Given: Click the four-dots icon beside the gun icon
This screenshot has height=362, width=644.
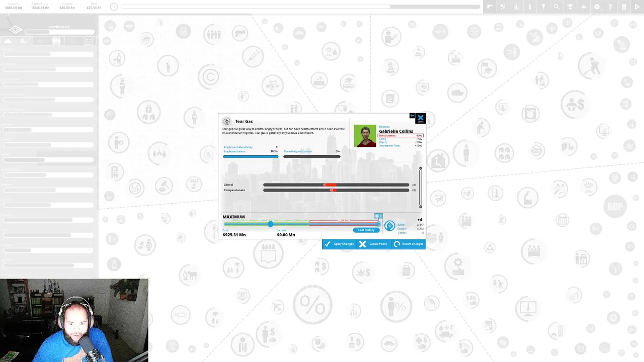Looking at the screenshot, I should [503, 7].
